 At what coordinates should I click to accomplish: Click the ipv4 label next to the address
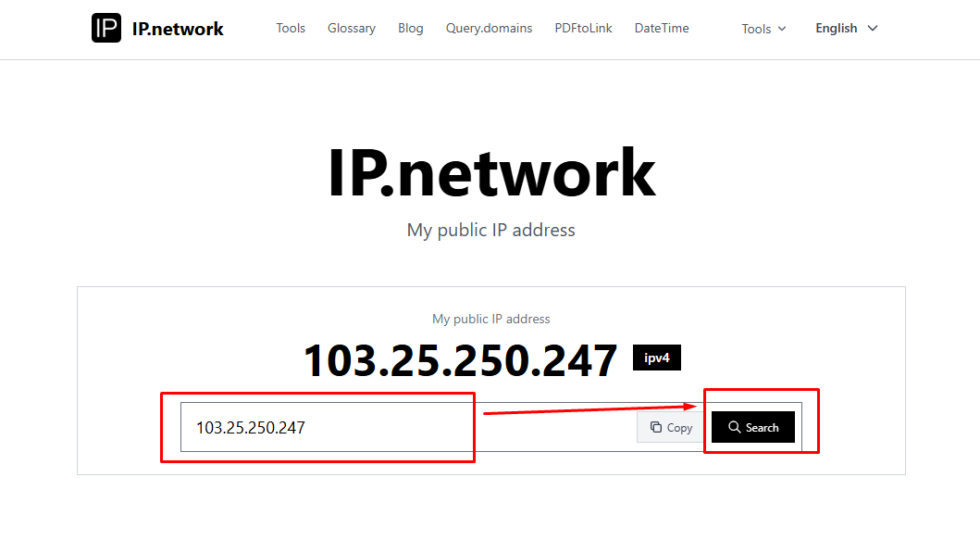coord(656,358)
